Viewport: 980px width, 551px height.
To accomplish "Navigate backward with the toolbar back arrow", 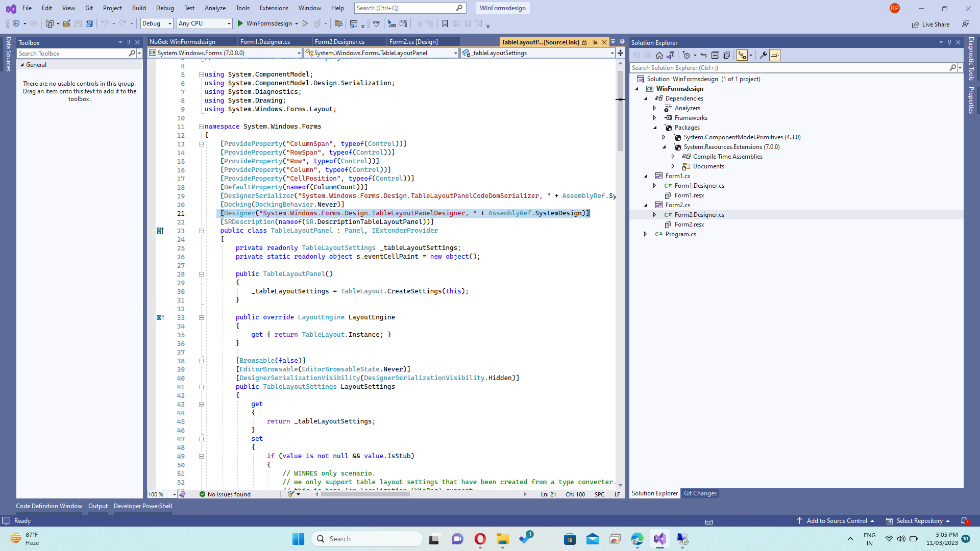I will [16, 23].
